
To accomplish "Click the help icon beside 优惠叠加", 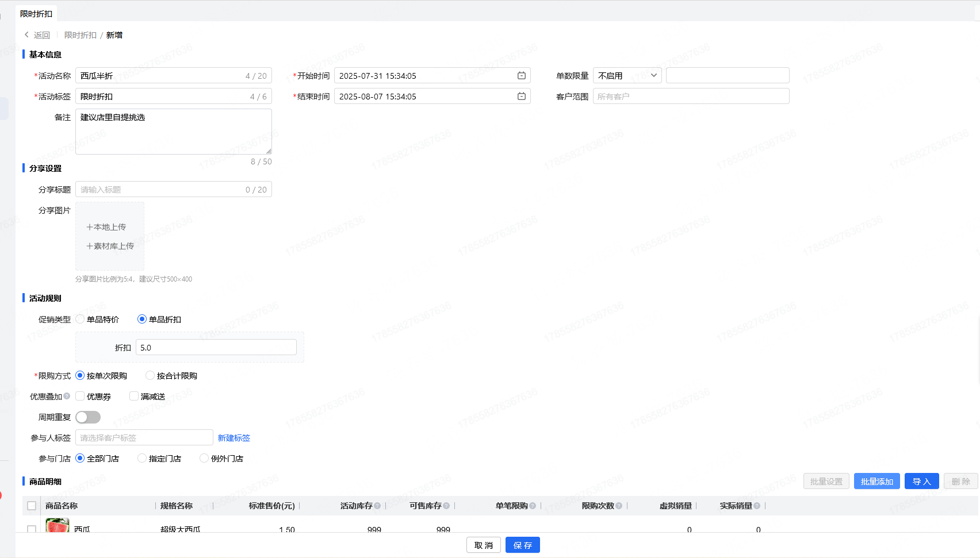I will click(67, 396).
